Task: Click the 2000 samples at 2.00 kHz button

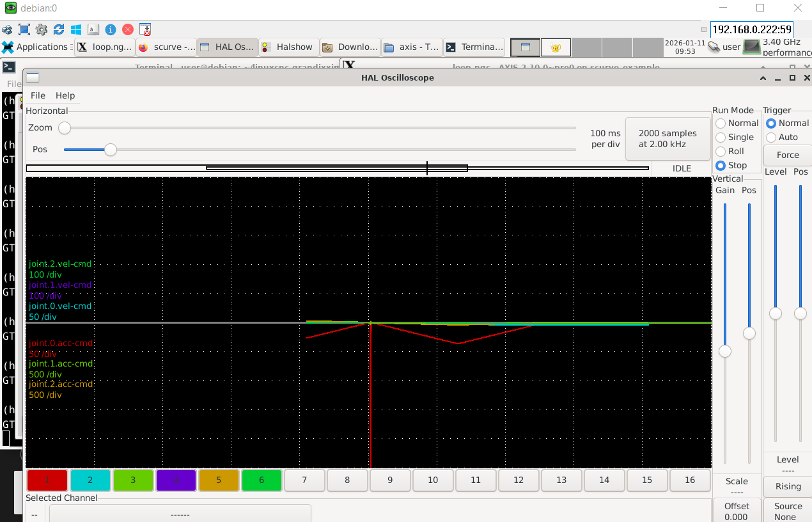Action: tap(668, 139)
